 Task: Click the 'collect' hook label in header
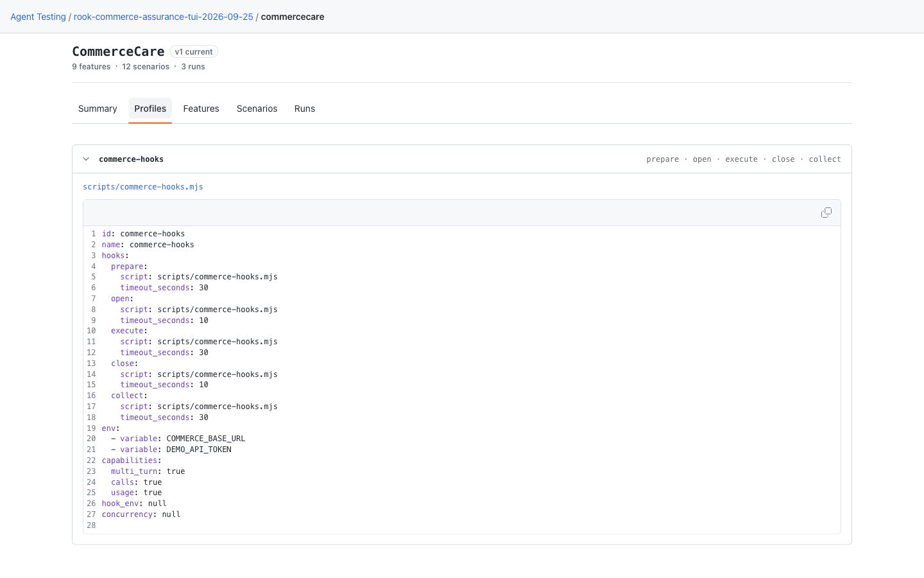pyautogui.click(x=825, y=159)
